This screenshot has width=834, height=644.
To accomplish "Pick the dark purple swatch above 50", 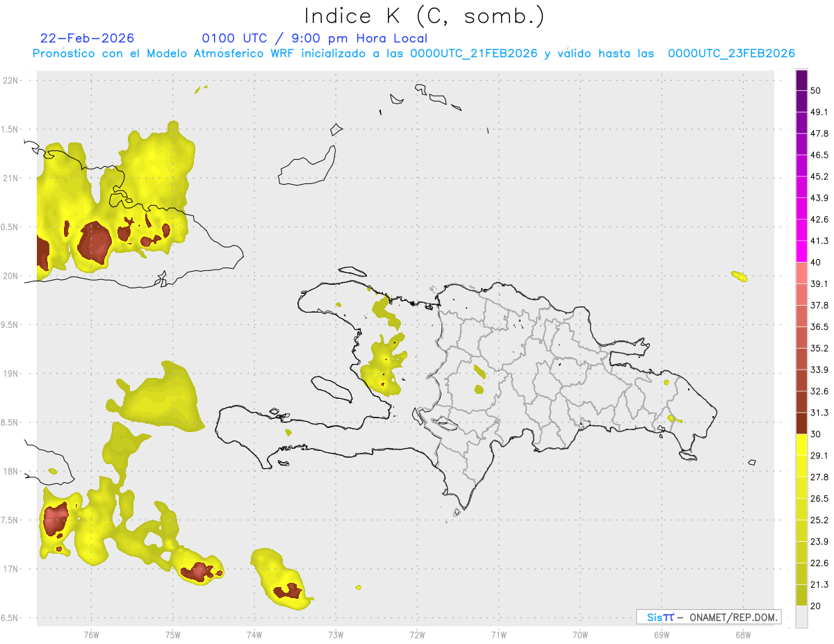I will pyautogui.click(x=801, y=81).
